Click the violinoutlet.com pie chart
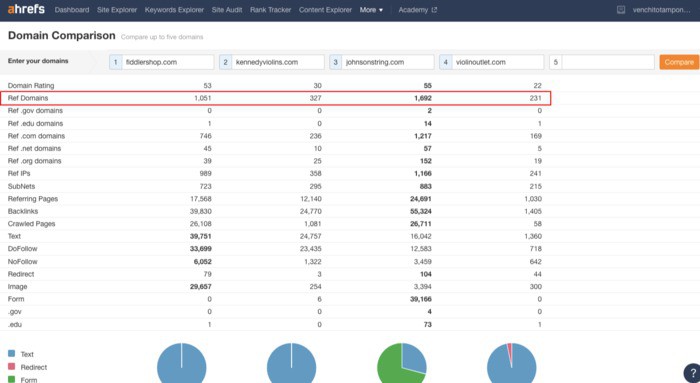Image resolution: width=700 pixels, height=383 pixels. (x=512, y=363)
